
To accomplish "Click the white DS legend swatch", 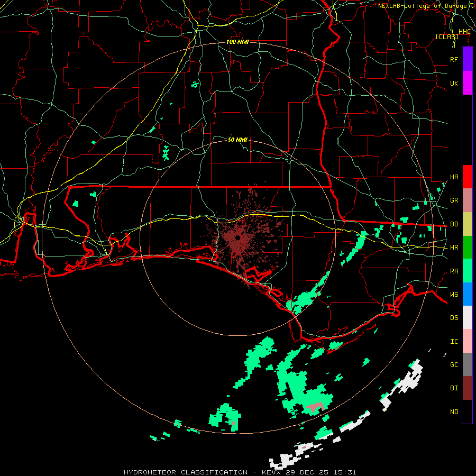I will coord(467,317).
